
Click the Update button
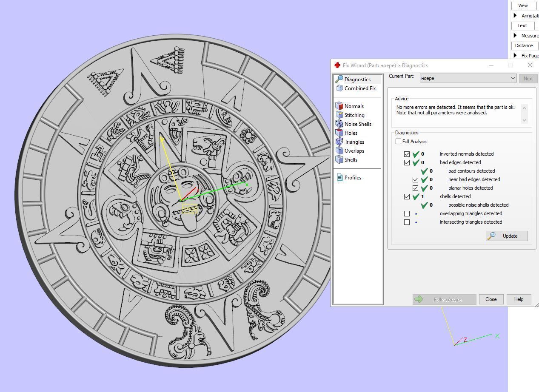507,236
